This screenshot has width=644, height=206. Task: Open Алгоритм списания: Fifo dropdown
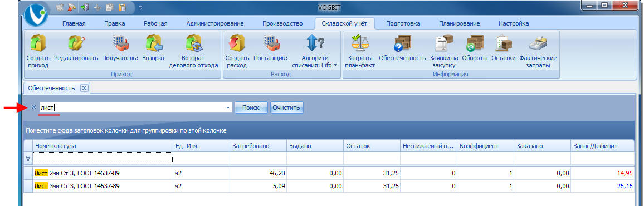tap(315, 51)
